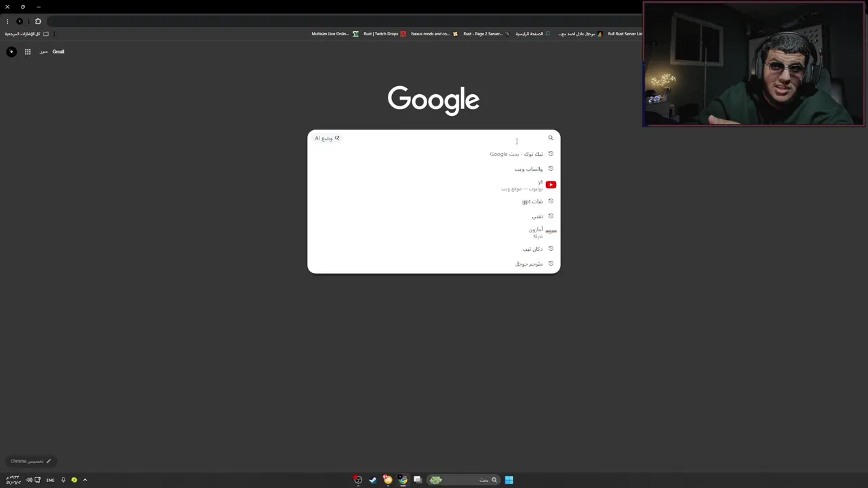This screenshot has width=868, height=488.
Task: Open the كل الإشارات المرجعية bookmarks folder
Action: [26, 34]
